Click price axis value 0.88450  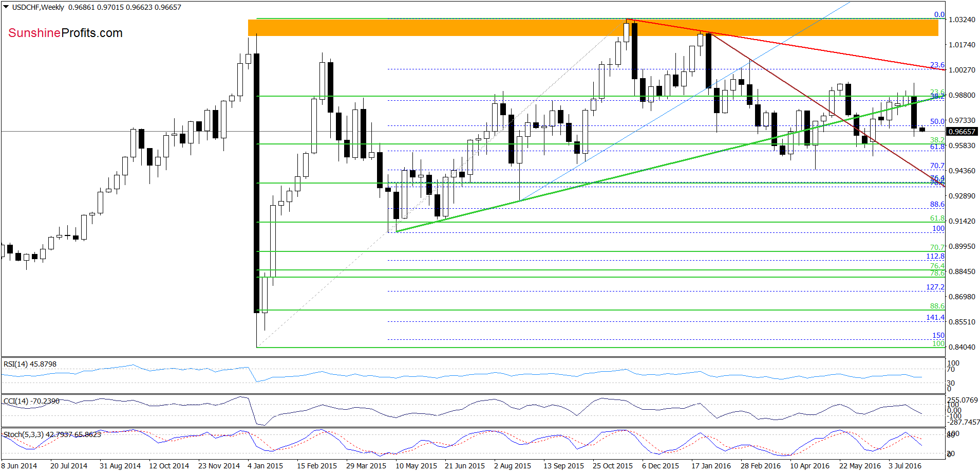[962, 271]
